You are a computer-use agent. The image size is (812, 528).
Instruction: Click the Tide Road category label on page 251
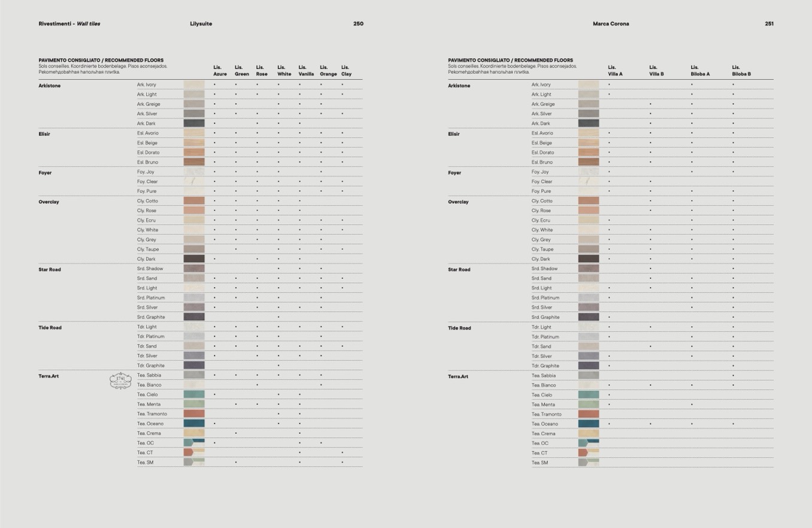pos(459,328)
